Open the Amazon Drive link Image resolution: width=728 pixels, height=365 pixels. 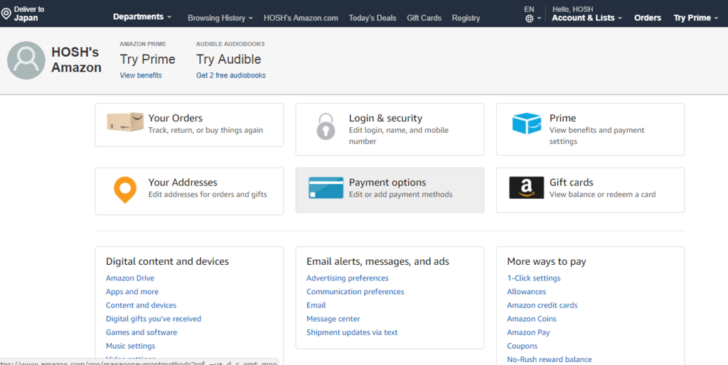(x=130, y=278)
